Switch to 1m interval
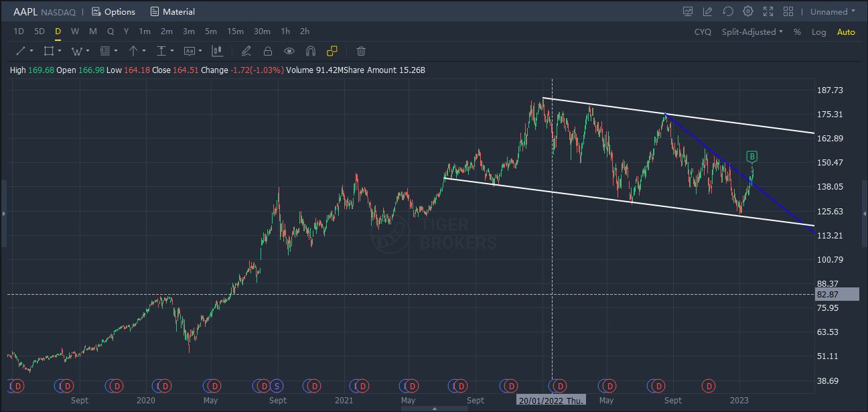This screenshot has width=868, height=412. [x=145, y=31]
